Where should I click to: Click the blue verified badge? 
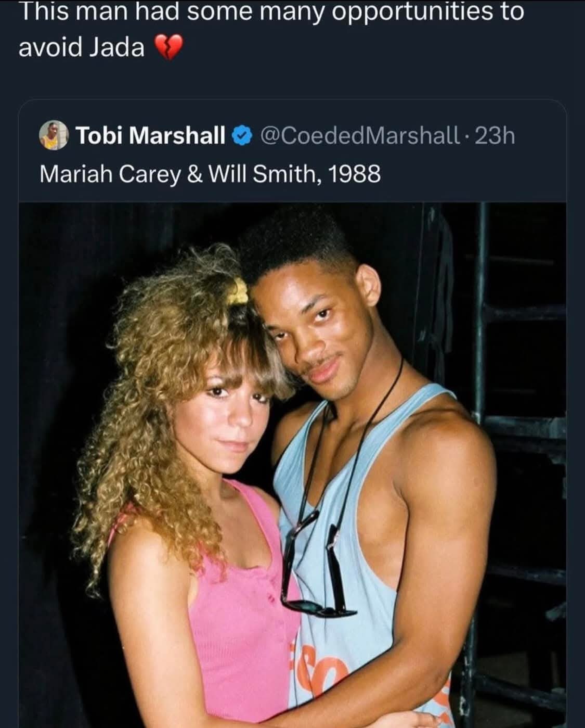pos(241,136)
